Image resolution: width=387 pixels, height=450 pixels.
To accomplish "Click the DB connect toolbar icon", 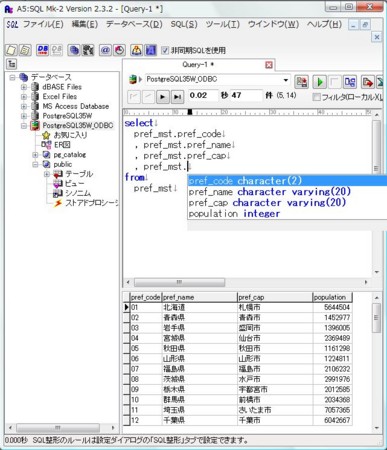I will click(x=43, y=50).
